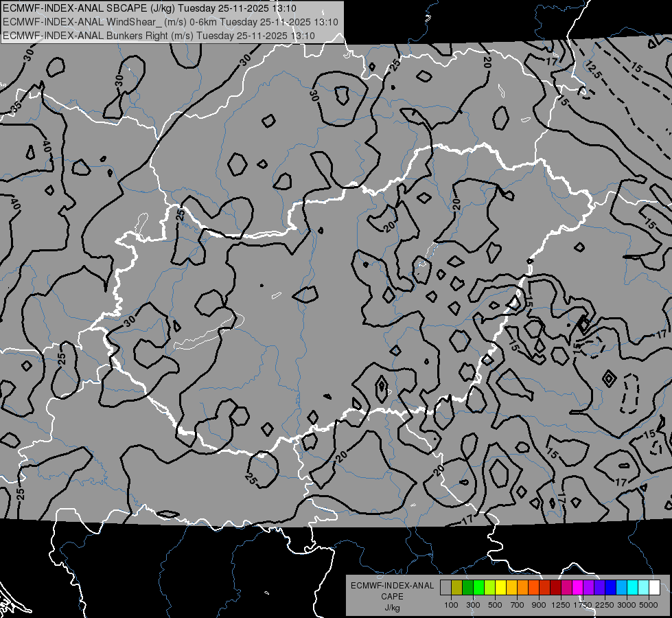The width and height of the screenshot is (672, 618).
Task: Click the J/kg unit label in the legend
Action: click(x=392, y=608)
